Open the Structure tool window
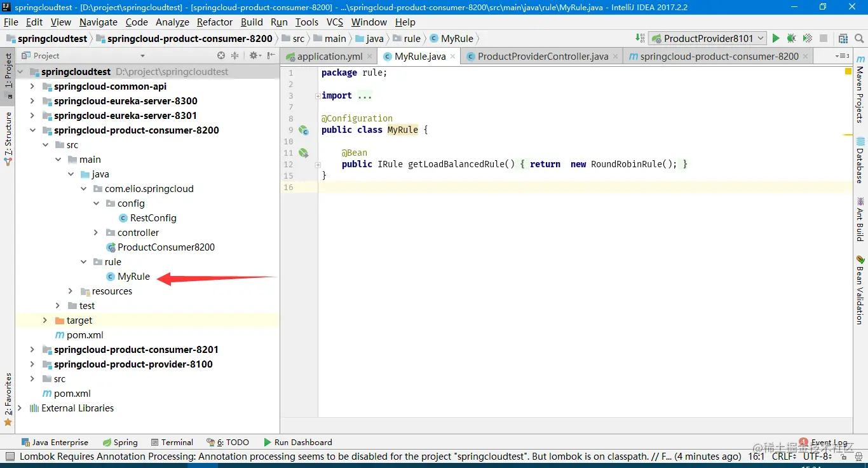The height and width of the screenshot is (468, 868). point(8,139)
